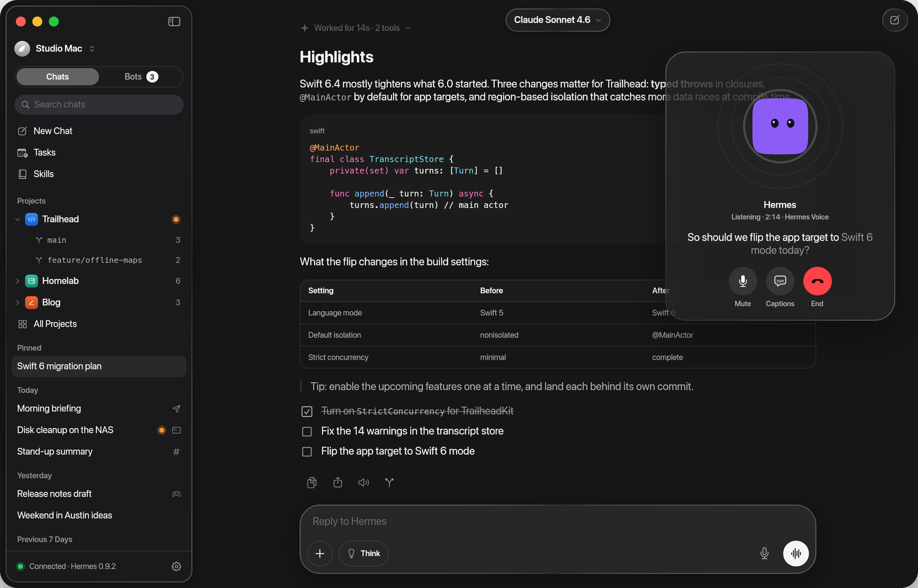
Task: Switch to the Chats tab
Action: point(57,77)
